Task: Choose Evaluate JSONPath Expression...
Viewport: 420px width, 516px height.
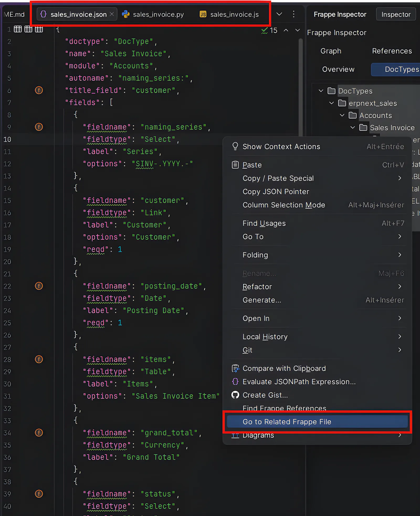Action: [317, 382]
